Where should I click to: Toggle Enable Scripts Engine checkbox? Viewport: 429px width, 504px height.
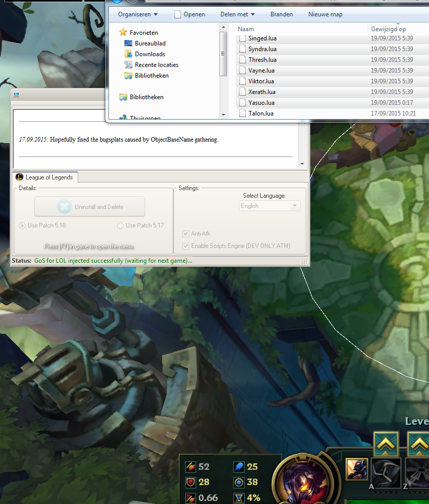tap(186, 246)
